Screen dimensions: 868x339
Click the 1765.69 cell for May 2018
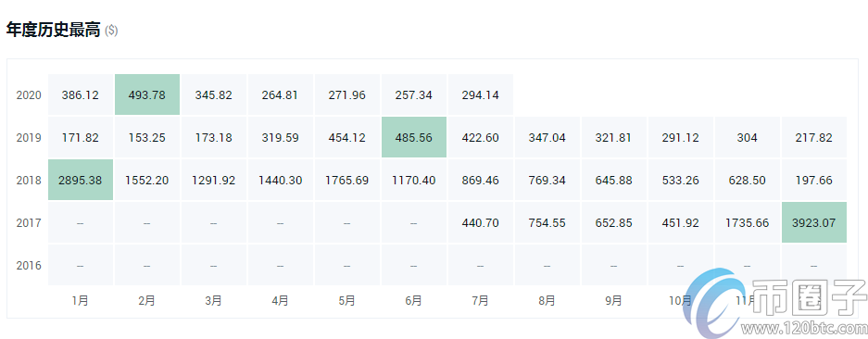(347, 180)
